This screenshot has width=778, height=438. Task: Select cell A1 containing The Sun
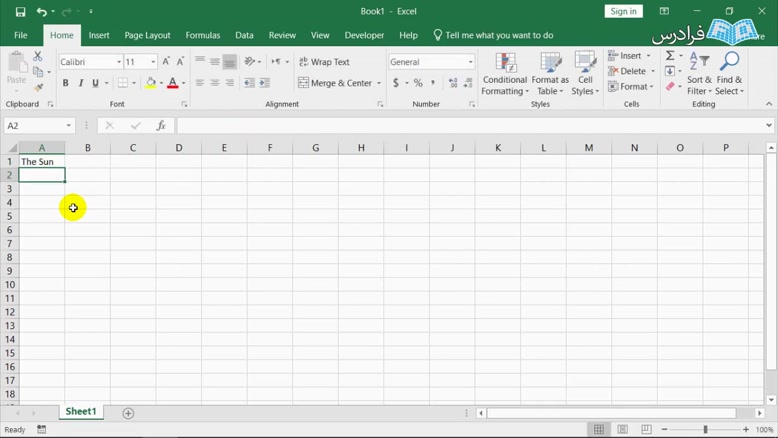click(x=42, y=161)
